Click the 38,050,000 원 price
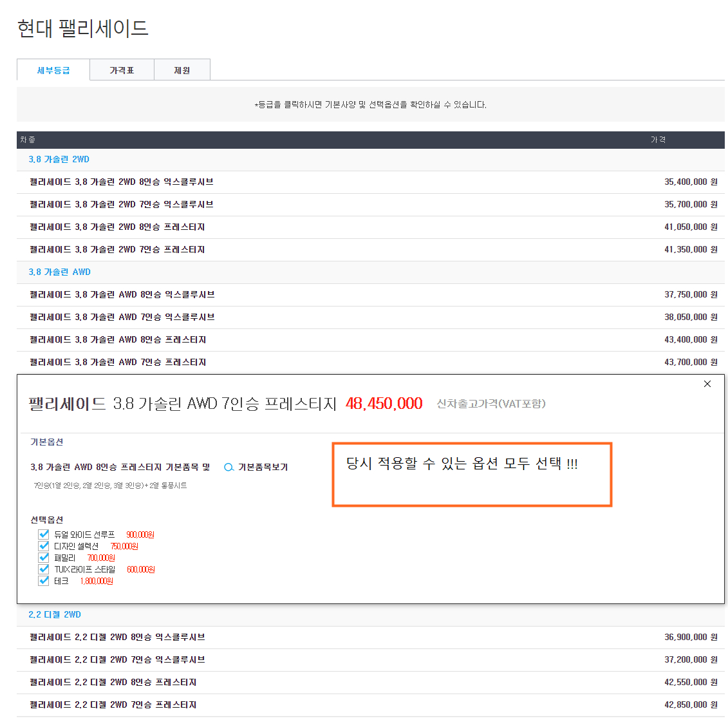The height and width of the screenshot is (718, 728). [x=691, y=317]
